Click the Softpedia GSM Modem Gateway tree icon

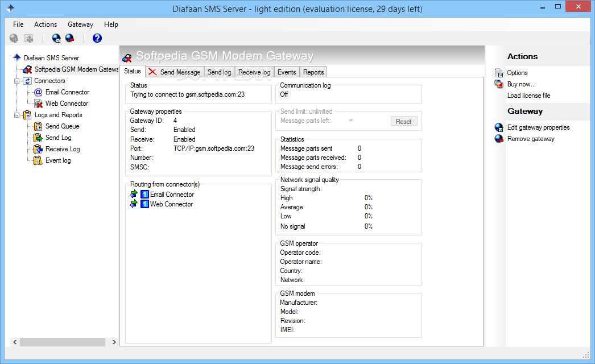27,69
